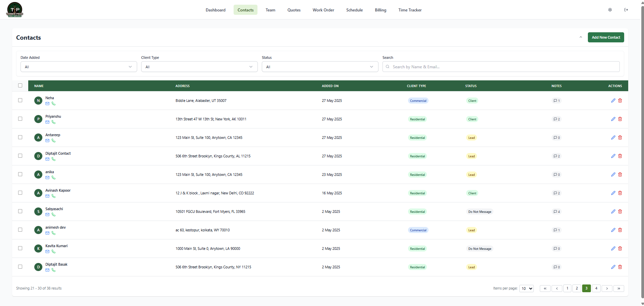Go to pagination page 4
Viewport: 644px width, 306px height.
(596, 289)
